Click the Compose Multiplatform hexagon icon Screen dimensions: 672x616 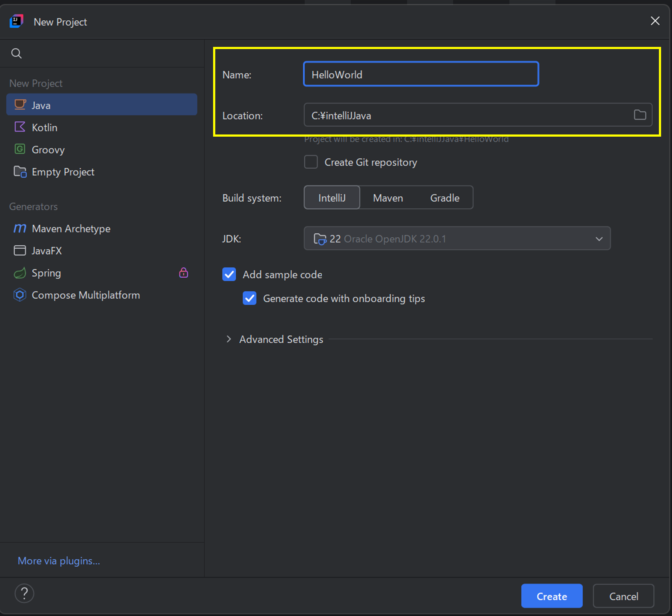(20, 295)
